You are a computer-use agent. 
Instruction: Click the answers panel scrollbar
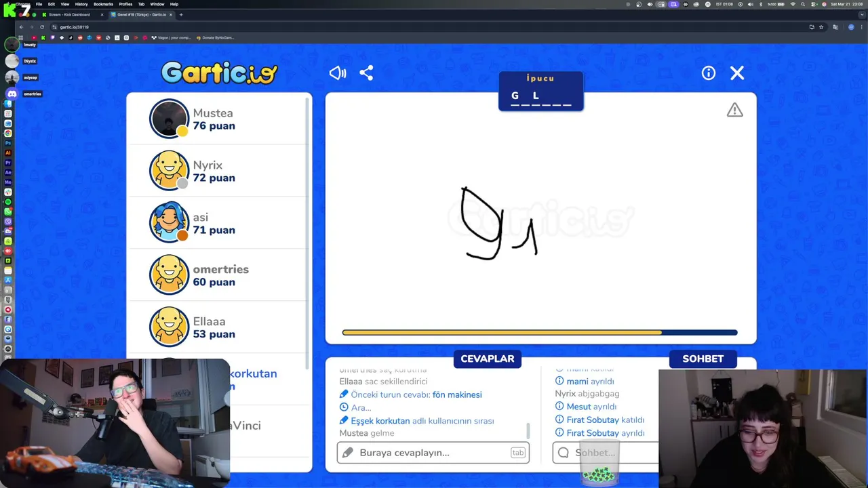pyautogui.click(x=528, y=430)
